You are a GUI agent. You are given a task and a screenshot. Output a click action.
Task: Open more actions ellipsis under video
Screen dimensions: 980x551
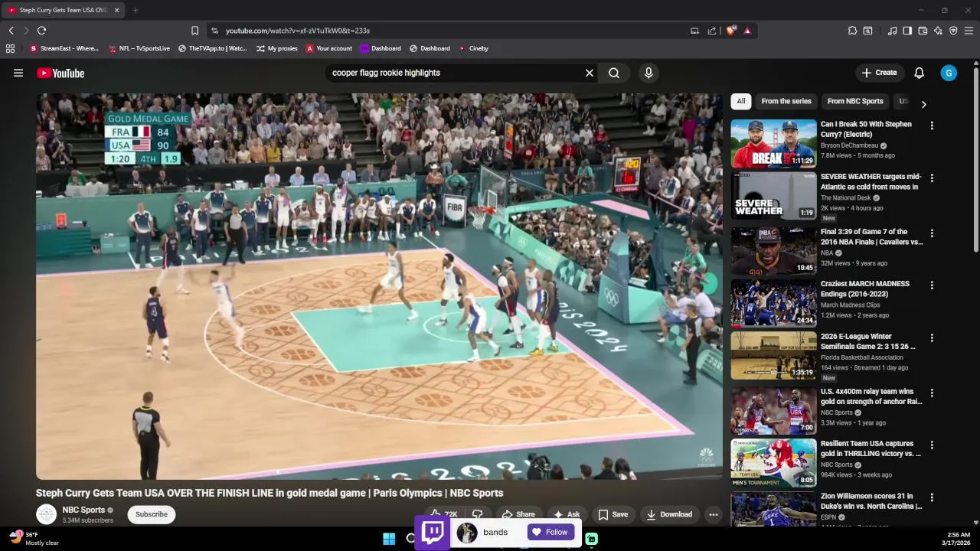713,514
